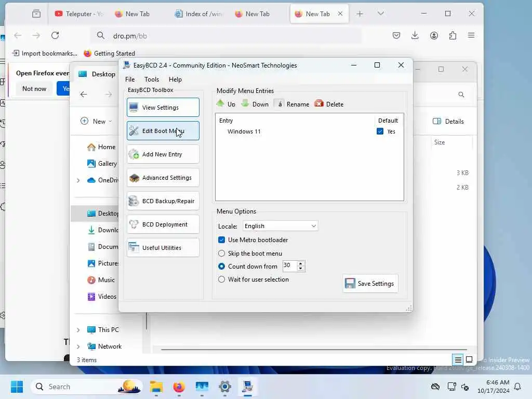Switch to Teleputer YouTube tab in Firefox
532x399 pixels.
[x=79, y=14]
